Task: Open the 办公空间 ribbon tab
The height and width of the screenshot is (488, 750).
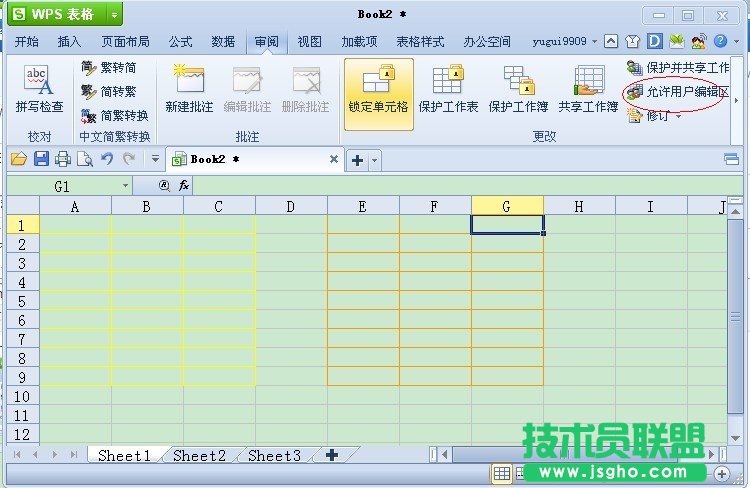Action: tap(487, 42)
